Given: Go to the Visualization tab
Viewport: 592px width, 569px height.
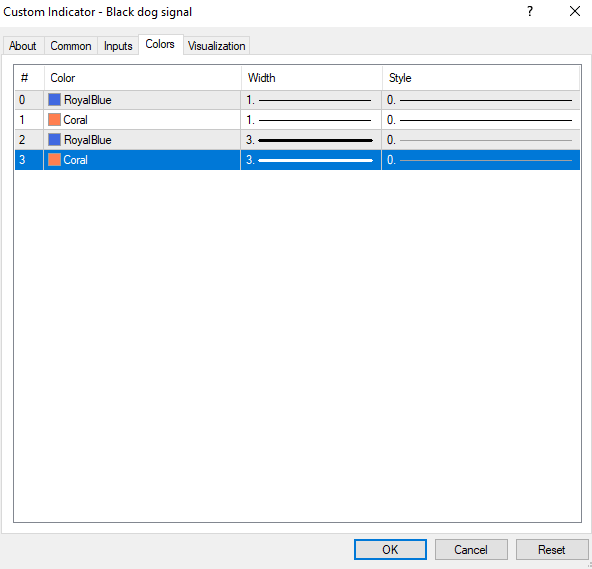Looking at the screenshot, I should pos(216,46).
